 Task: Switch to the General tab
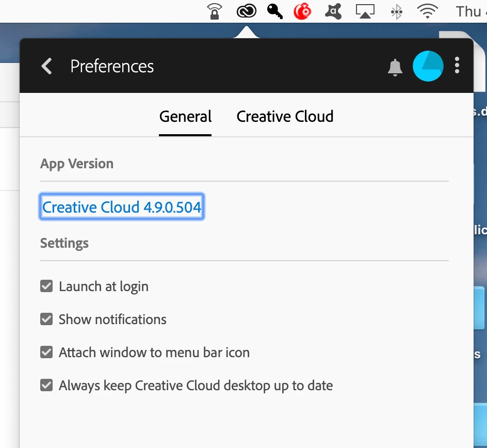pyautogui.click(x=185, y=117)
